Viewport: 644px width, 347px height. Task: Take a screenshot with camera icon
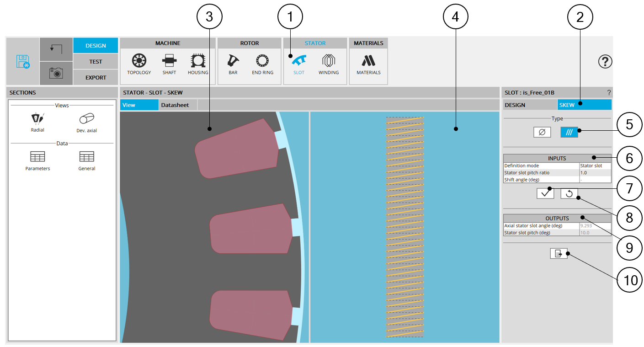[x=56, y=73]
